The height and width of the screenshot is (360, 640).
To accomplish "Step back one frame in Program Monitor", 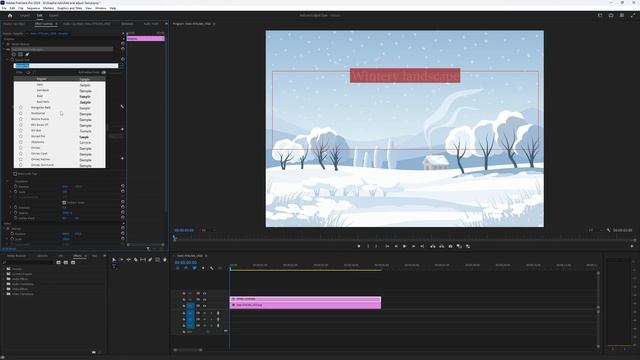I will coord(396,246).
